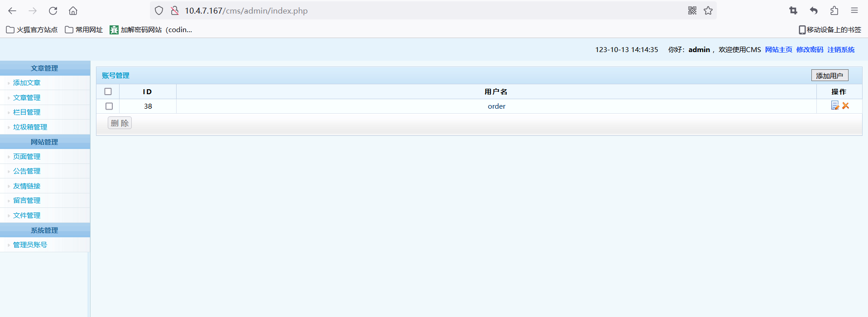Open 添加文章 in the sidebar
This screenshot has height=317, width=868.
tap(27, 83)
